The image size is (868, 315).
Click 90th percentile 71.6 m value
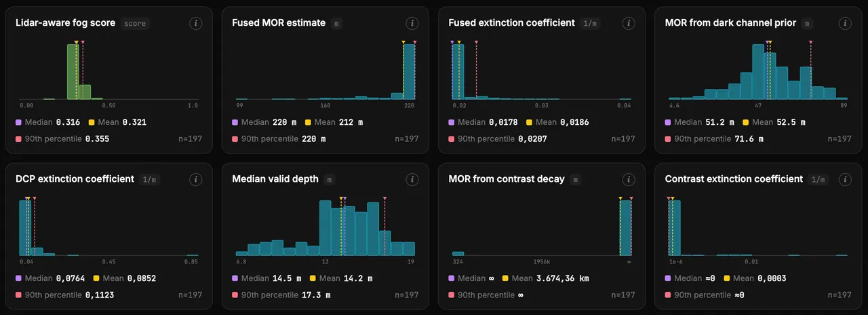coord(749,138)
